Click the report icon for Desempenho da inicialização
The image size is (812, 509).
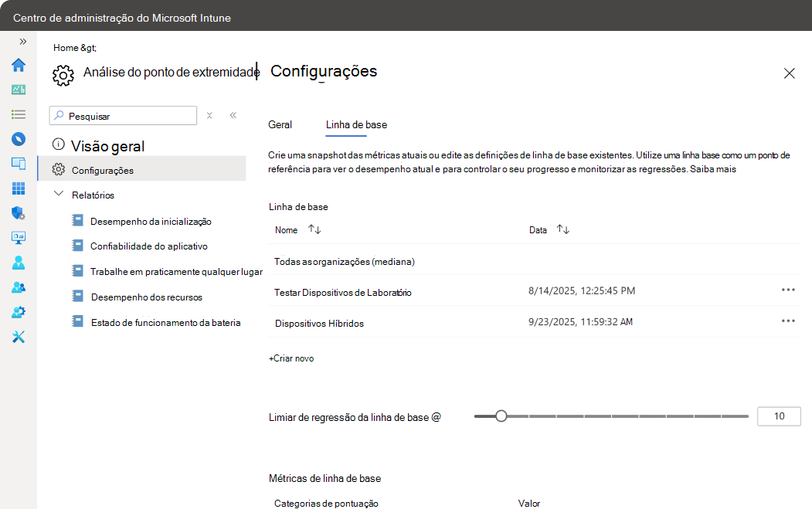pyautogui.click(x=78, y=221)
